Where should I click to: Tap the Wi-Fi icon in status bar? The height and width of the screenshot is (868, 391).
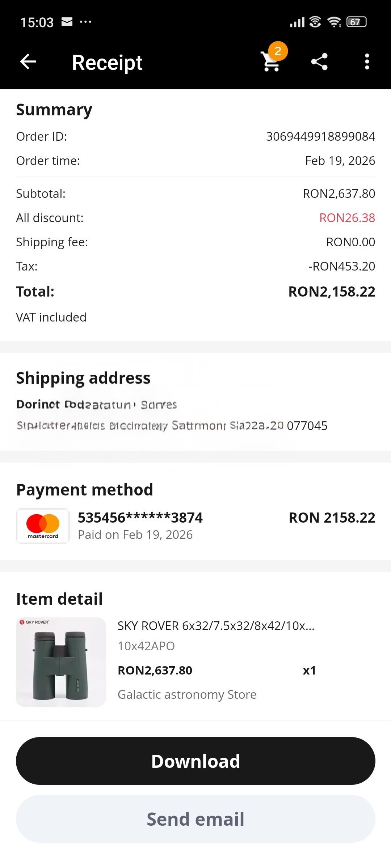click(x=334, y=22)
